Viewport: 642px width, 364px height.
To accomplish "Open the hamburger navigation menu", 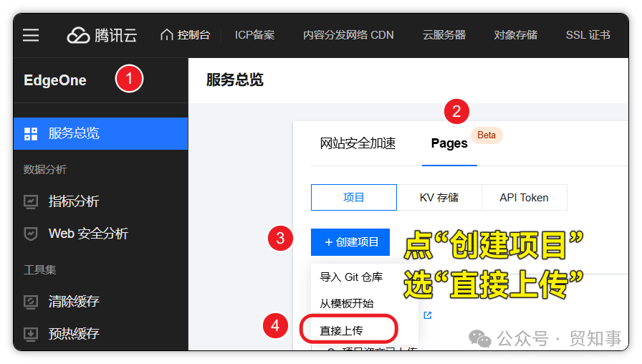I will click(31, 35).
